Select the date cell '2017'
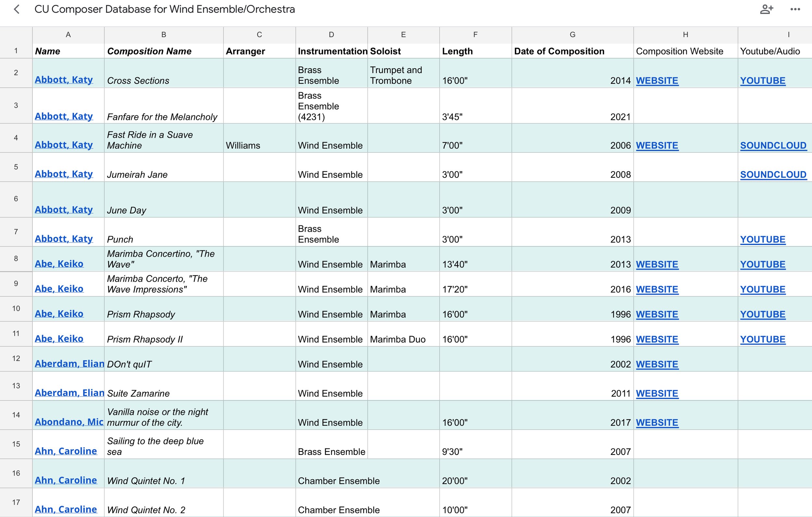The image size is (812, 517). 572,415
